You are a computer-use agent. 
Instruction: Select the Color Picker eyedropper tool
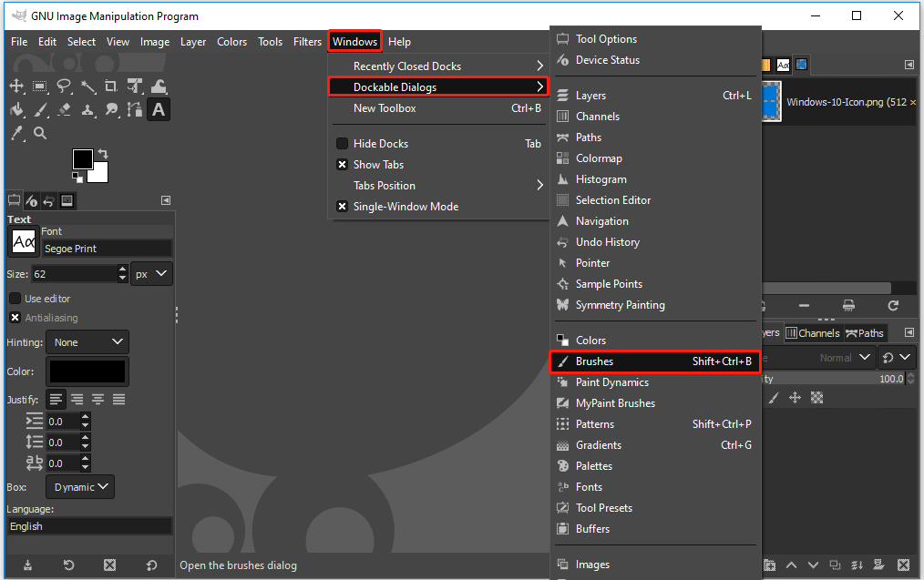(16, 133)
